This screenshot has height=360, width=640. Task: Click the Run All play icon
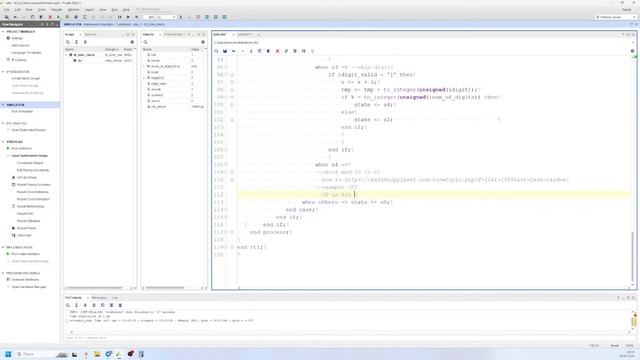tap(128, 17)
